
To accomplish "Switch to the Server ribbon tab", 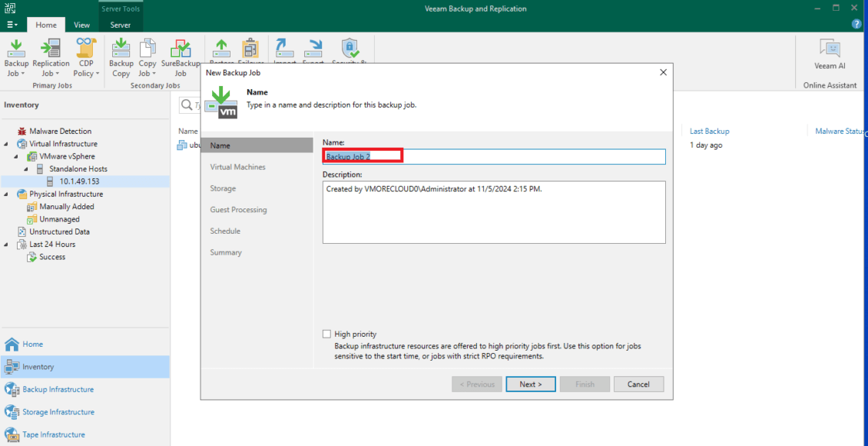I will pyautogui.click(x=120, y=25).
